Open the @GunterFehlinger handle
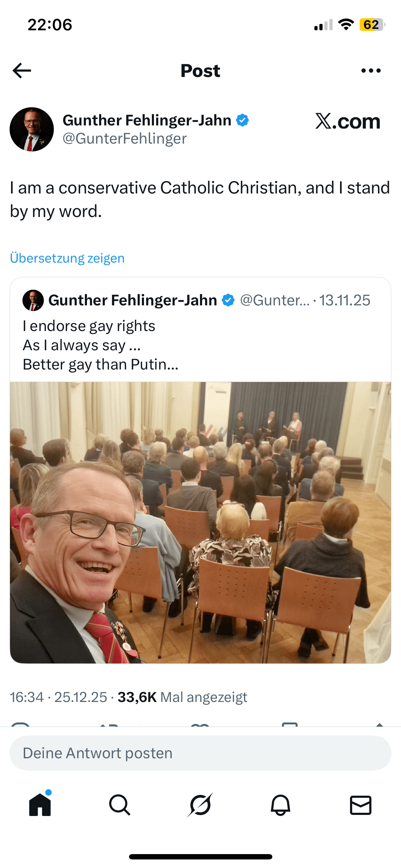 125,139
